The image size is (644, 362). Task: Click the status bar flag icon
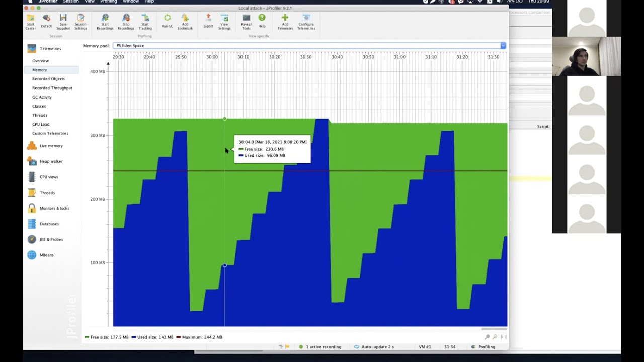(x=287, y=347)
